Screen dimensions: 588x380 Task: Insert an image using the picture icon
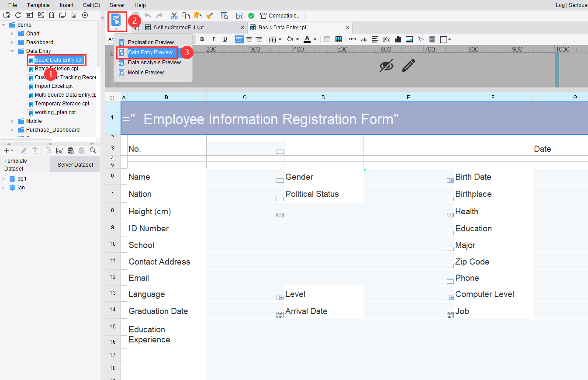(x=409, y=39)
